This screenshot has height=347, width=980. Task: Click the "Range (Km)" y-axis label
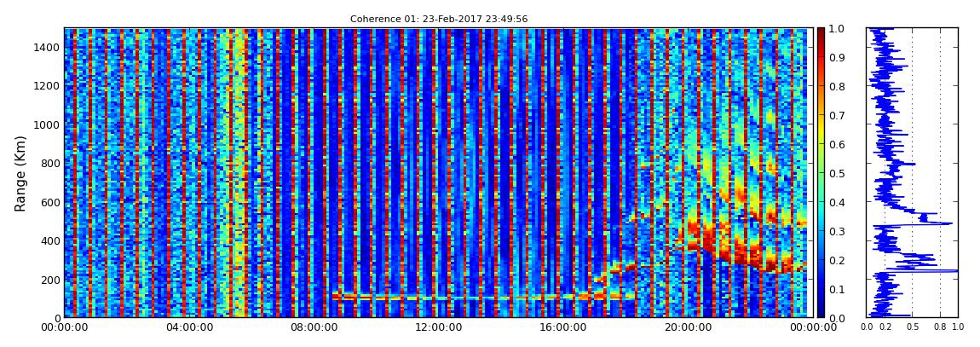20,172
